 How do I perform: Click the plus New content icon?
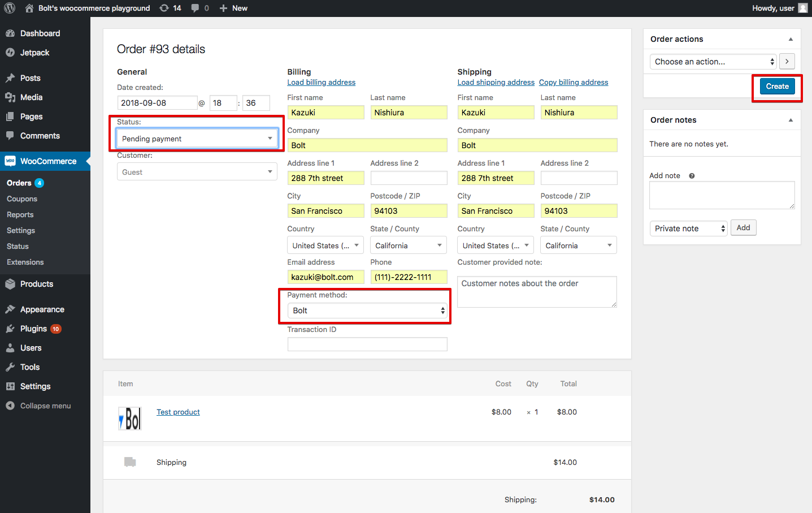click(x=223, y=8)
